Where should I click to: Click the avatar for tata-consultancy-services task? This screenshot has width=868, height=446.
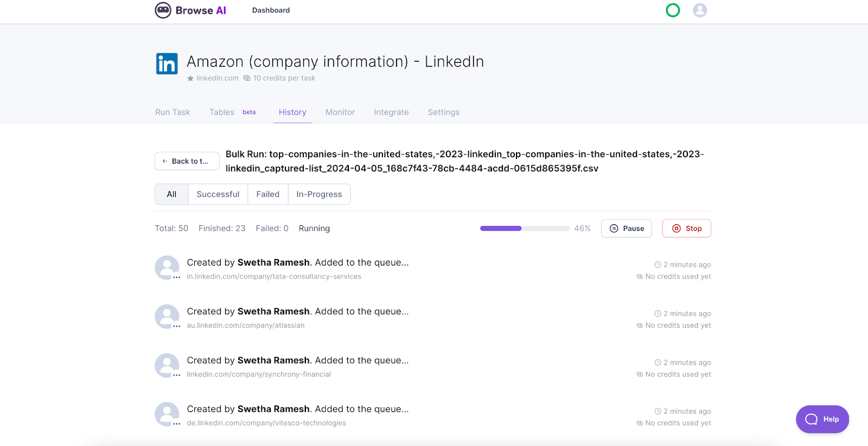167,268
